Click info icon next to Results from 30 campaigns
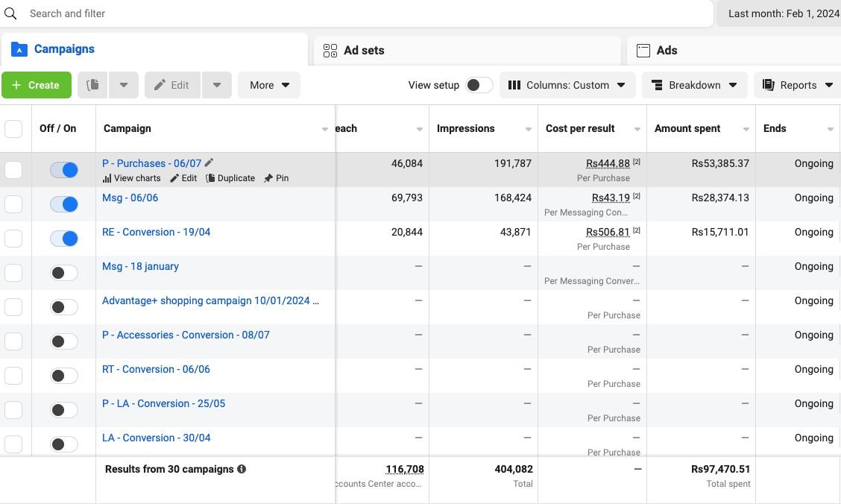This screenshot has height=504, width=841. (241, 469)
